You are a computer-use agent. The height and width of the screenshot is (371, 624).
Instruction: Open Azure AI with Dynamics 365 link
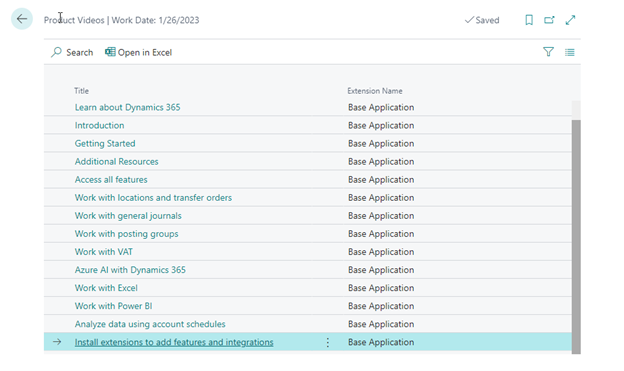coord(130,270)
